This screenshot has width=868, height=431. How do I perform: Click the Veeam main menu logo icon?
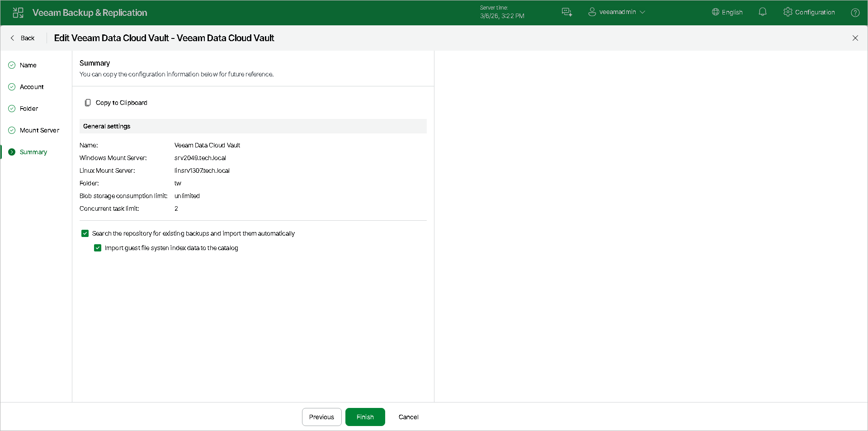point(18,13)
